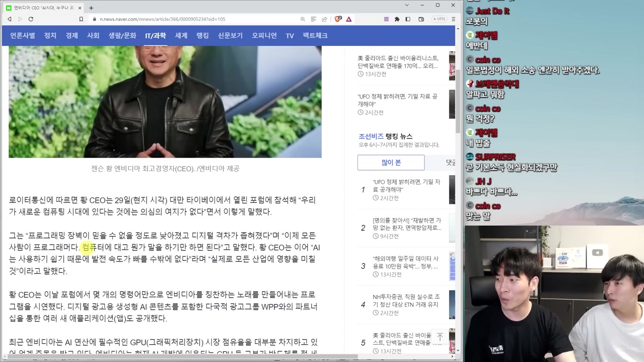Click the paragraph starting 황 CEO는 이날 포럼에서

pyautogui.click(x=163, y=306)
